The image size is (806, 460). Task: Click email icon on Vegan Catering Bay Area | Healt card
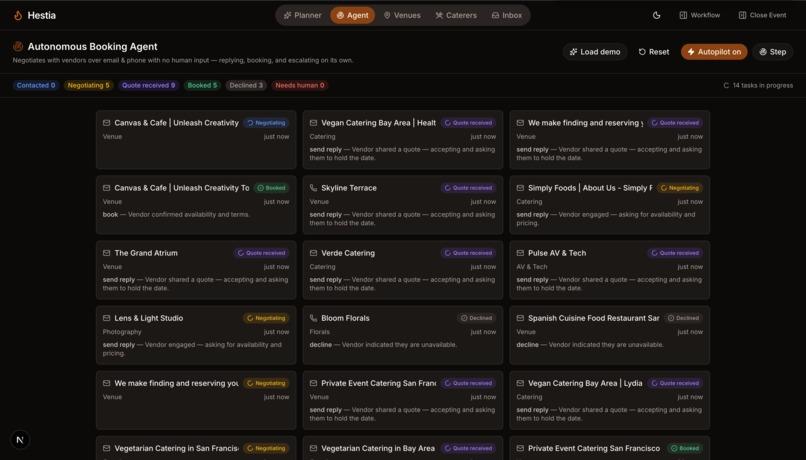[x=313, y=123]
